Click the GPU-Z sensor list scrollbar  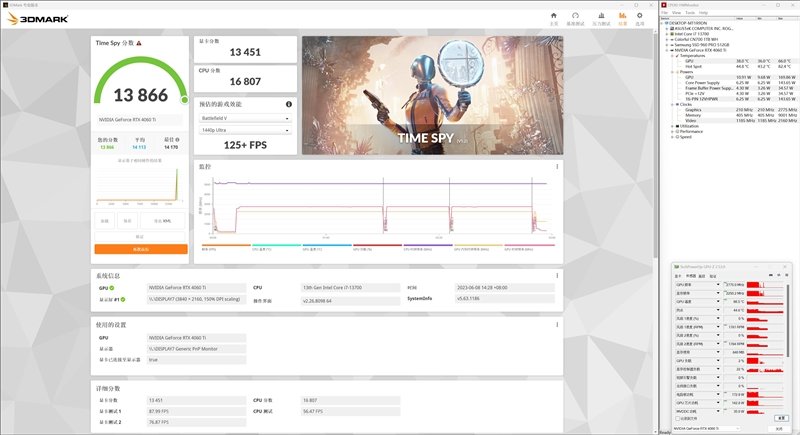789,319
